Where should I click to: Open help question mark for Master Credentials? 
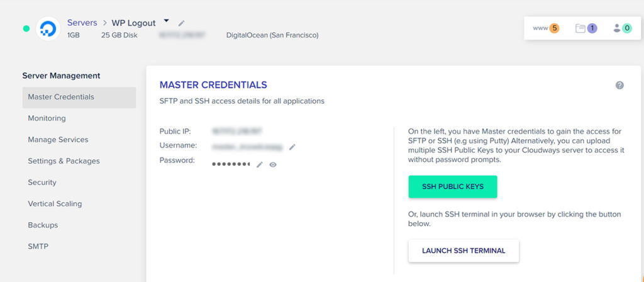pyautogui.click(x=619, y=85)
